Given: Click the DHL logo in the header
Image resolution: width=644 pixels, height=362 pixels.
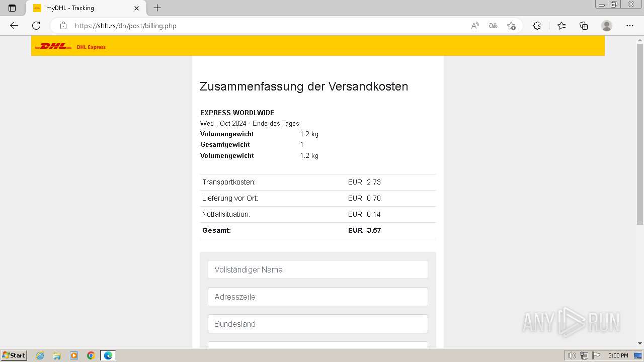Looking at the screenshot, I should pyautogui.click(x=53, y=46).
